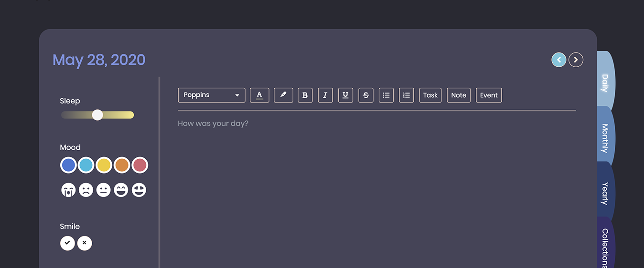The image size is (644, 268).
Task: Click the Event button
Action: 489,95
